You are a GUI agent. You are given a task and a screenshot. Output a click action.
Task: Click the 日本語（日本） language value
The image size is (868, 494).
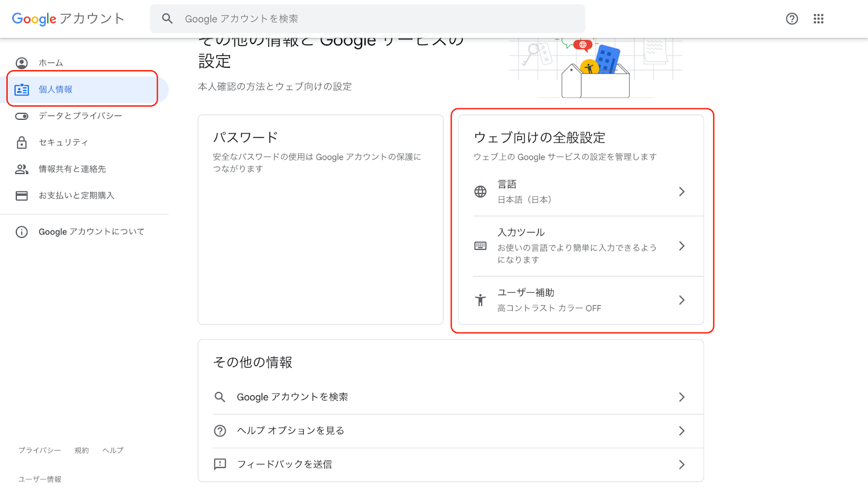(x=525, y=200)
